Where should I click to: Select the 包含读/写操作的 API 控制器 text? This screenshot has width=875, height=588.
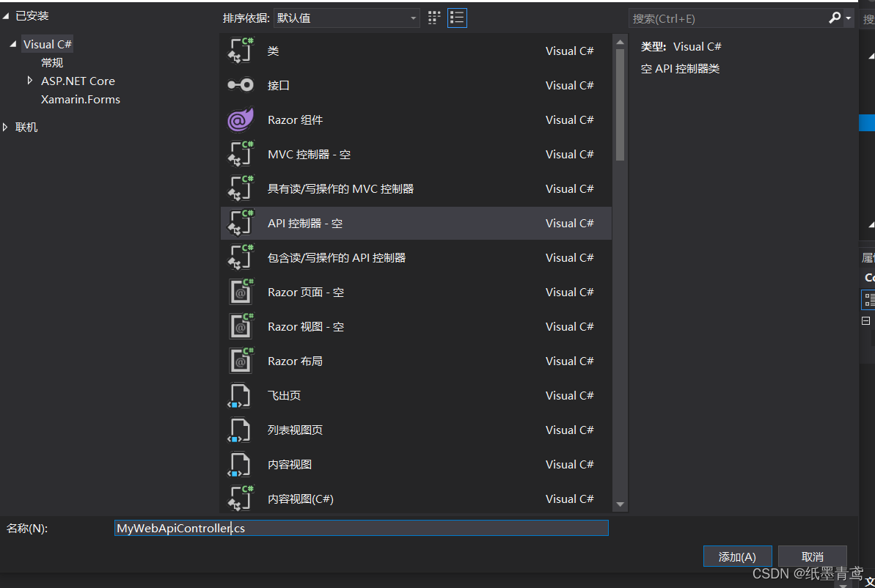337,258
